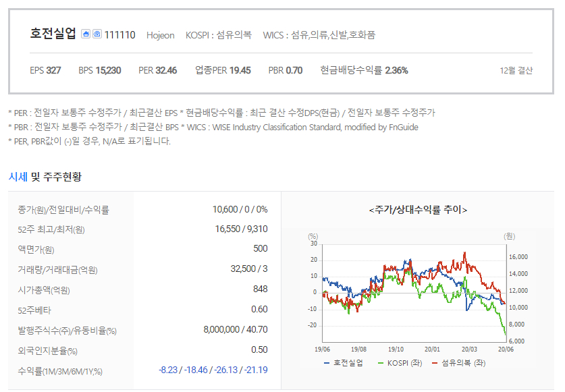
Task: Click the 섬유의복 (좌) legend label
Action: click(x=463, y=363)
